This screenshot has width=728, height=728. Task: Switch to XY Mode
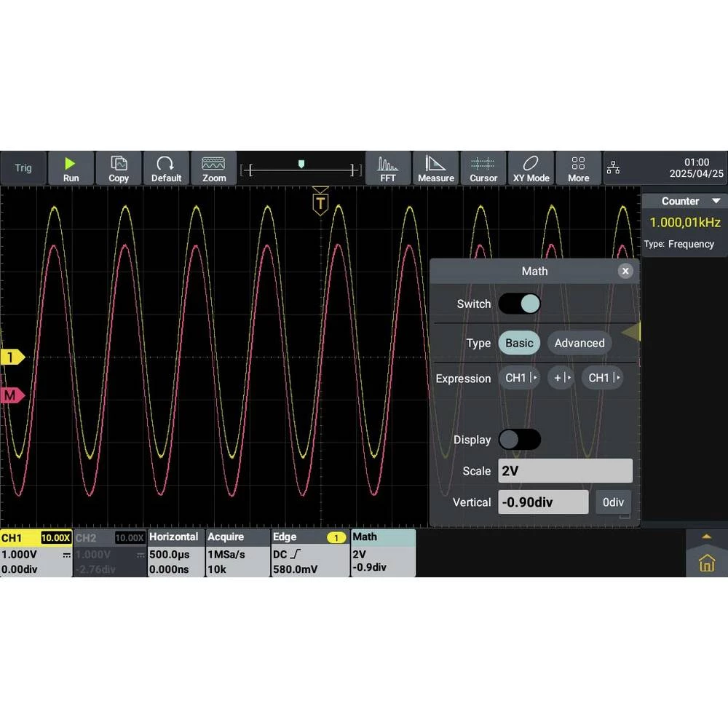tap(531, 168)
